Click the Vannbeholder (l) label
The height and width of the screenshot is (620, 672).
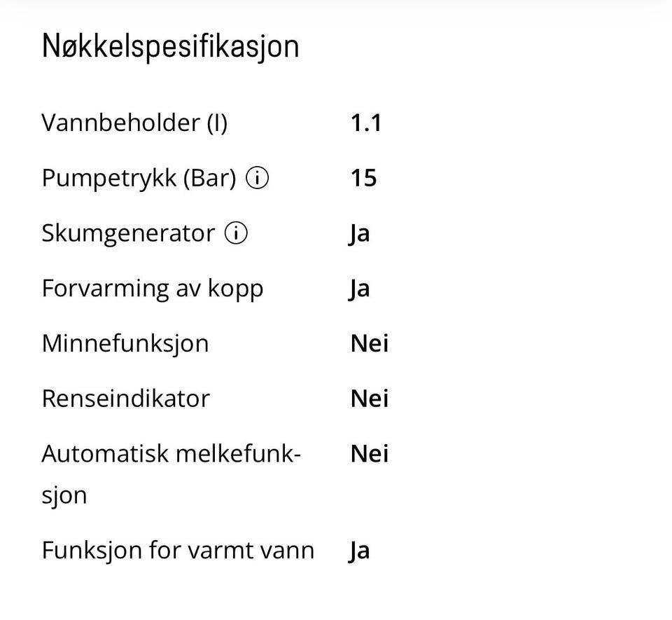click(x=134, y=123)
